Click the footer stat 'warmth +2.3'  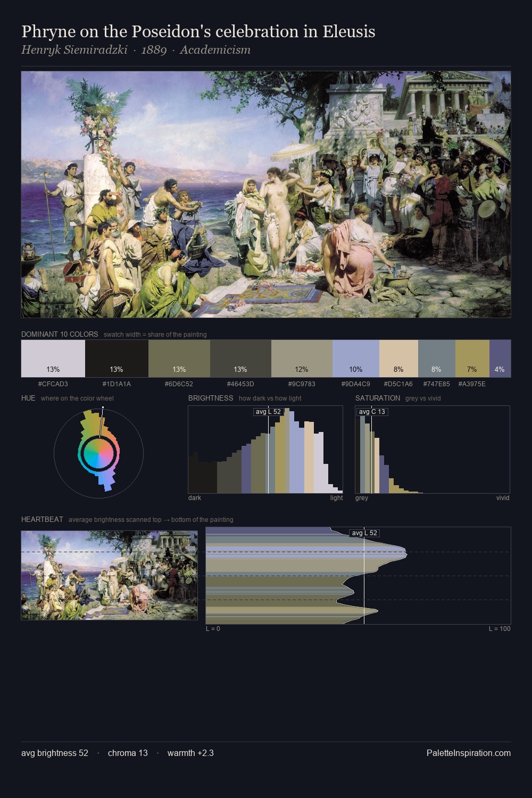click(190, 753)
